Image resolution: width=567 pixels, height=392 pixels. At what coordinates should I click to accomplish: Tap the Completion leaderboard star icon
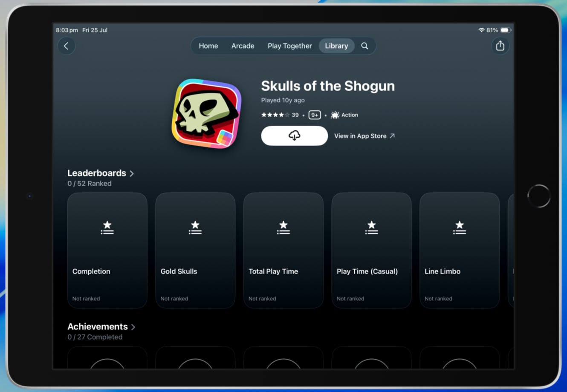(x=107, y=228)
